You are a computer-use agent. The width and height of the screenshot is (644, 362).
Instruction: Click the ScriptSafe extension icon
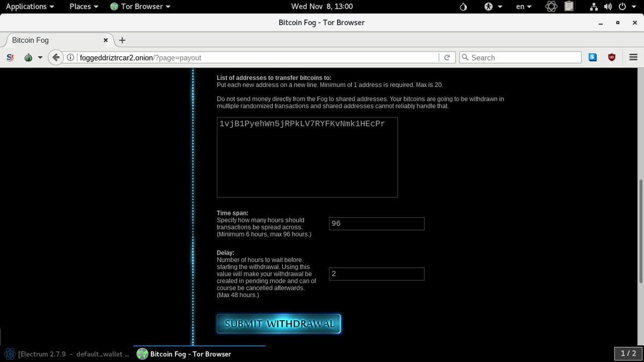tap(10, 57)
